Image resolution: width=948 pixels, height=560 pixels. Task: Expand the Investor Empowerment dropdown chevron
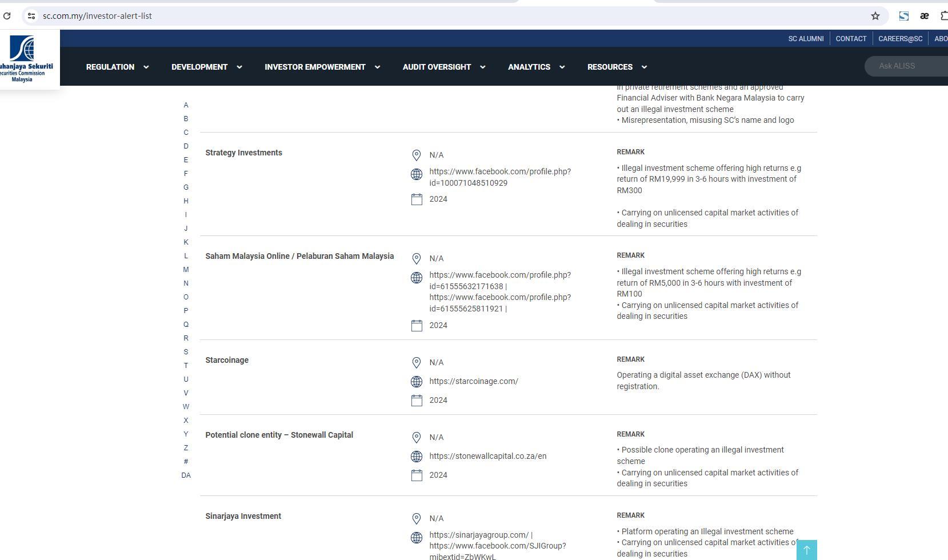(x=377, y=67)
